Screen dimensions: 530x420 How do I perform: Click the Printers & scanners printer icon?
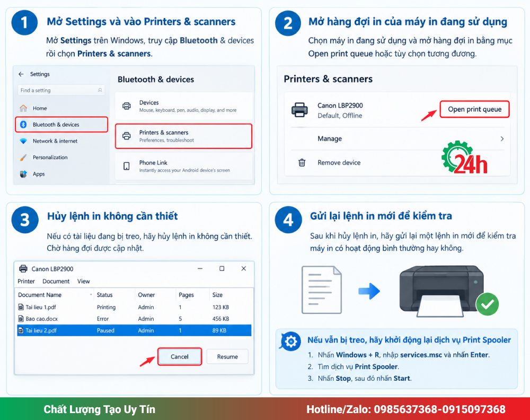pyautogui.click(x=127, y=136)
